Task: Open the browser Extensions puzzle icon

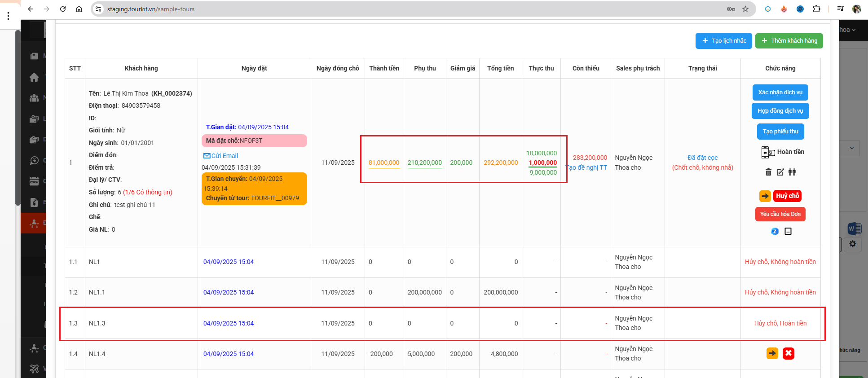Action: (x=816, y=9)
